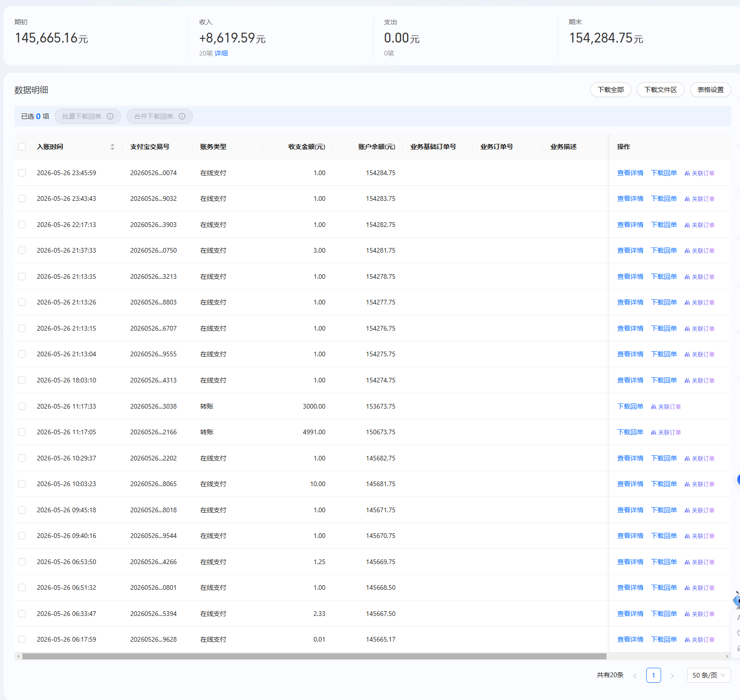
Task: Click scrollbar right arrow under table
Action: (x=727, y=656)
